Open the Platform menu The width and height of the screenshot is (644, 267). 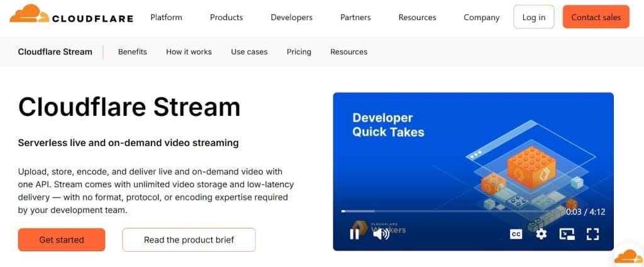(x=166, y=17)
